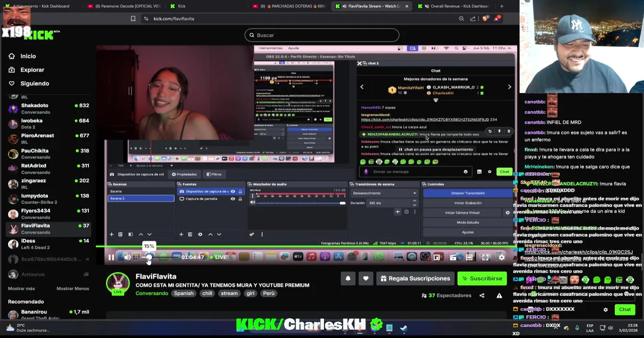Collapse list with Mostrar Menos

(73, 289)
